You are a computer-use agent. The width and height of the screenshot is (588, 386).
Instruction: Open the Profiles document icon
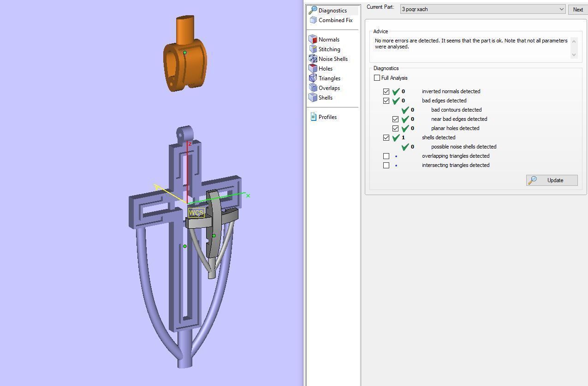click(x=314, y=117)
